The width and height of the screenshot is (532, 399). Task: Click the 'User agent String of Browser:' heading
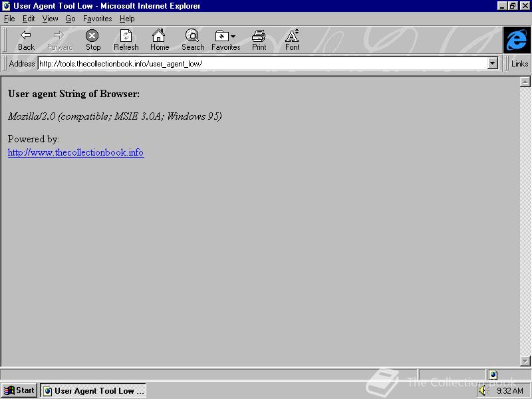pyautogui.click(x=74, y=94)
